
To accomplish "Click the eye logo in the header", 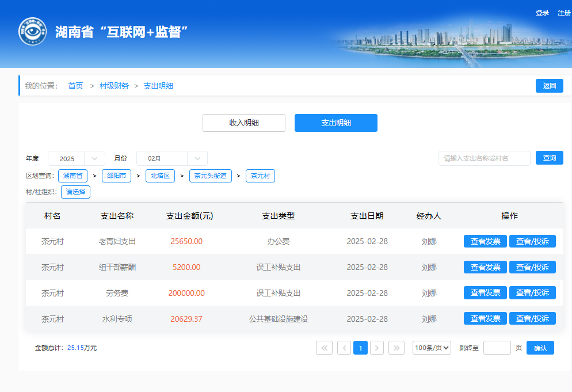I will pos(32,32).
